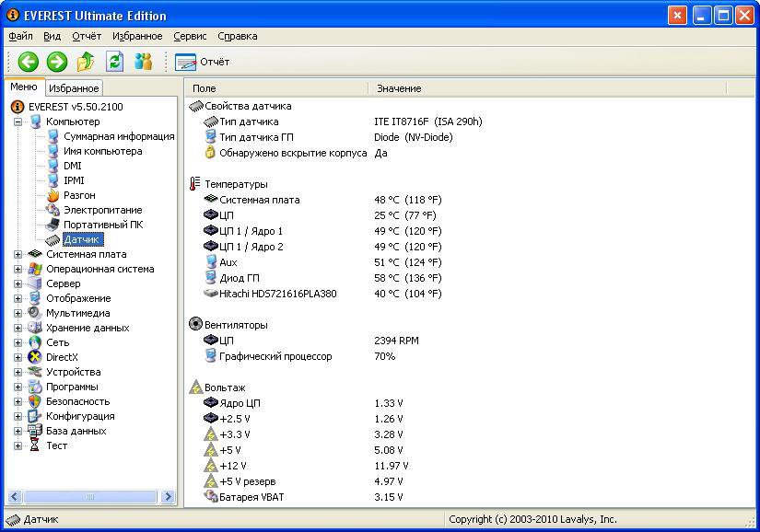Click the tree's horizontal scrollbar right arrow

[168, 496]
